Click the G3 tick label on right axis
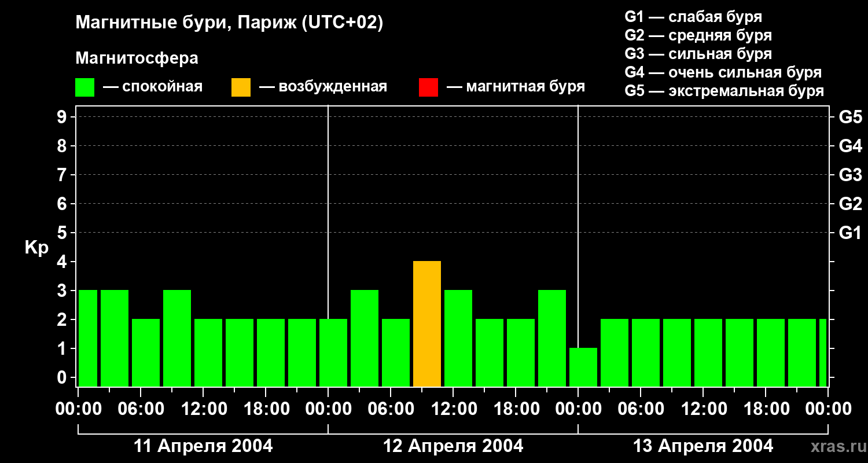Screen dimensions: 868x463 tap(851, 175)
